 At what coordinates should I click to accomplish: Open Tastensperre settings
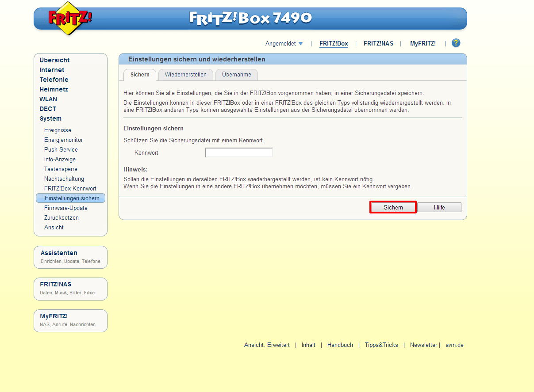coord(61,169)
